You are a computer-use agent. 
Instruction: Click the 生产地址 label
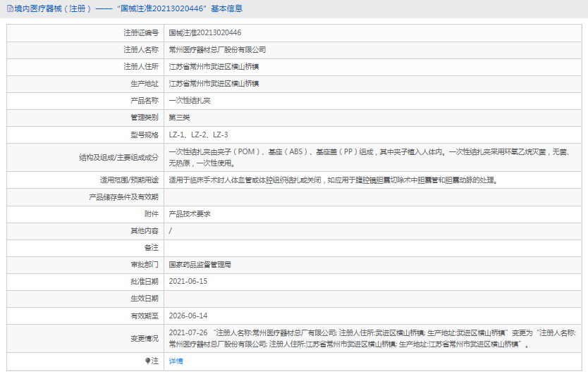pyautogui.click(x=145, y=84)
